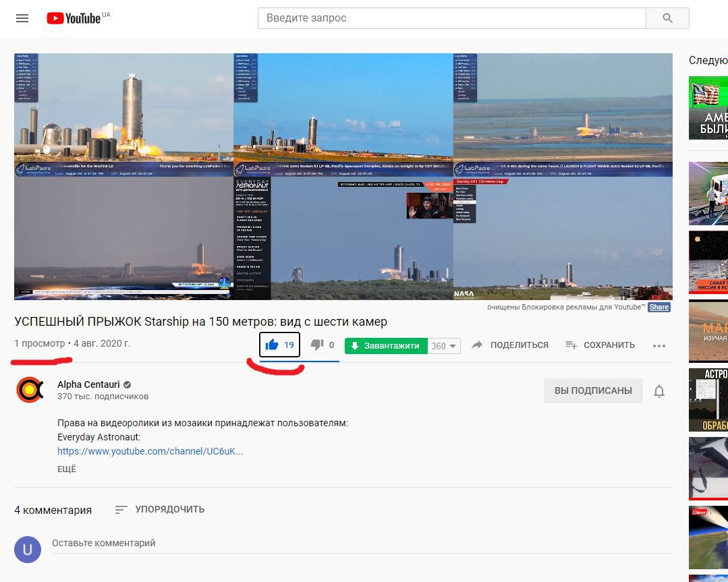The image size is (728, 582).
Task: Open the suggested video with orange Mars thumbnail
Action: tap(708, 331)
